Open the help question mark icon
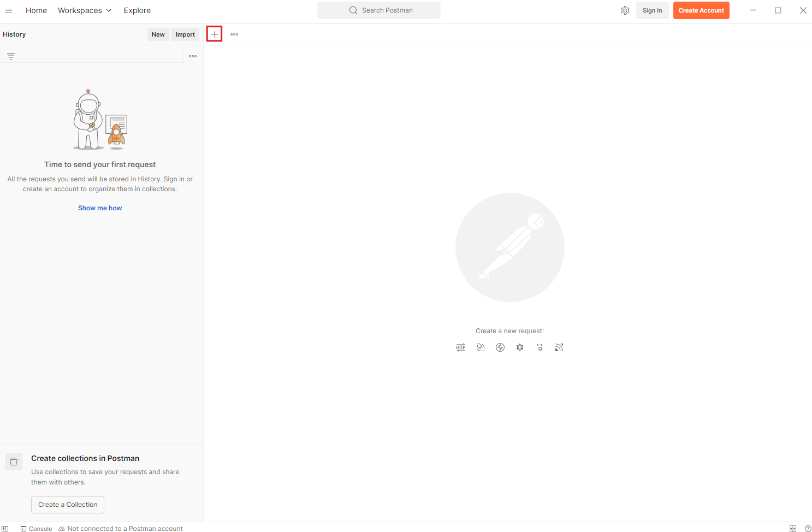The width and height of the screenshot is (812, 532). [x=808, y=528]
